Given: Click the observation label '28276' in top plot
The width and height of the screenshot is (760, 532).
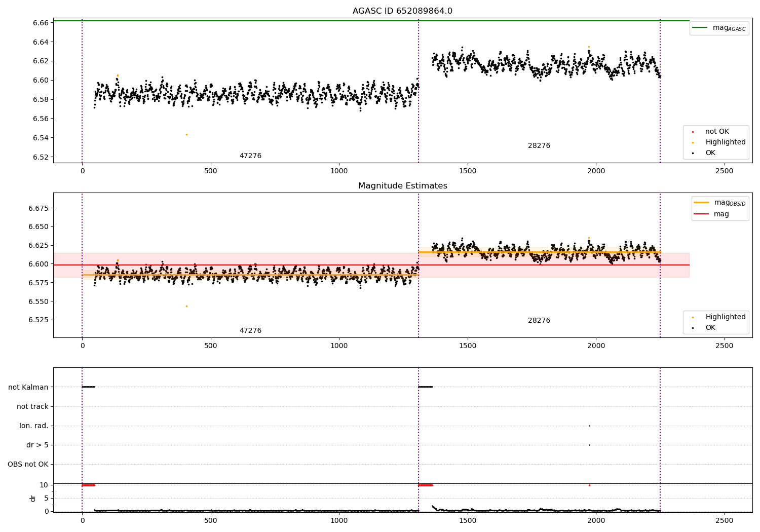Looking at the screenshot, I should 539,145.
